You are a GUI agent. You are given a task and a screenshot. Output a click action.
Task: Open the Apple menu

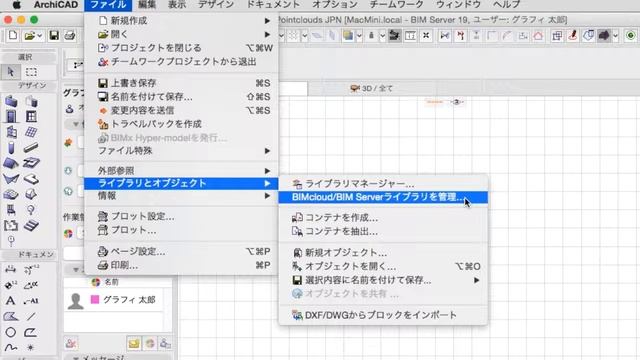tap(17, 5)
